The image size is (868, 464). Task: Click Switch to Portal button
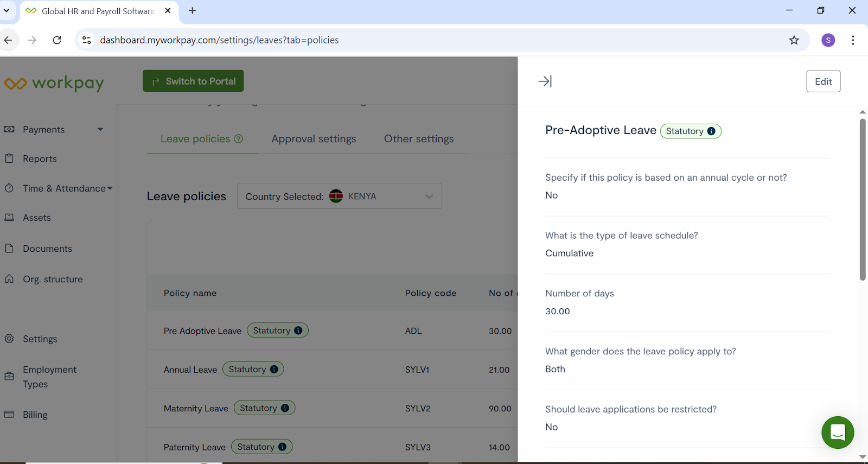pyautogui.click(x=193, y=81)
